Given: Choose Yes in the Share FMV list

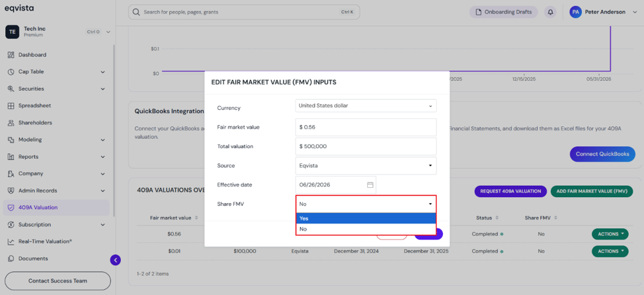Looking at the screenshot, I should click(366, 218).
